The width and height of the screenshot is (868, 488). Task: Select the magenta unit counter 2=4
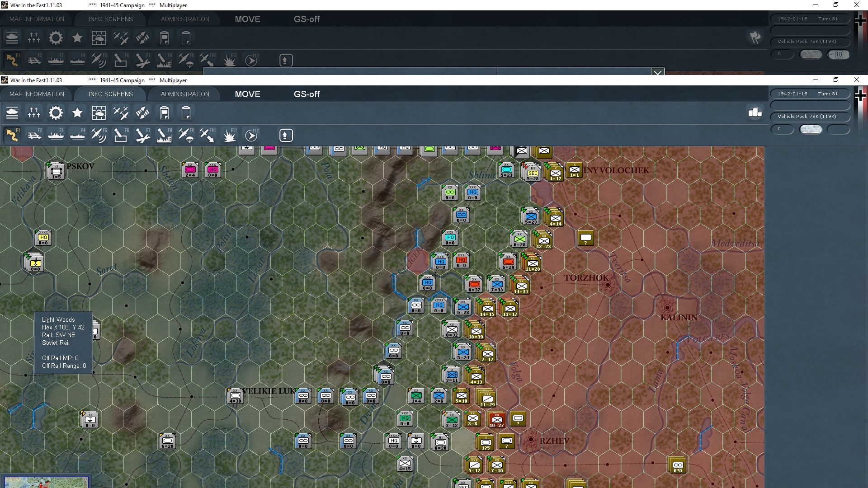click(190, 170)
